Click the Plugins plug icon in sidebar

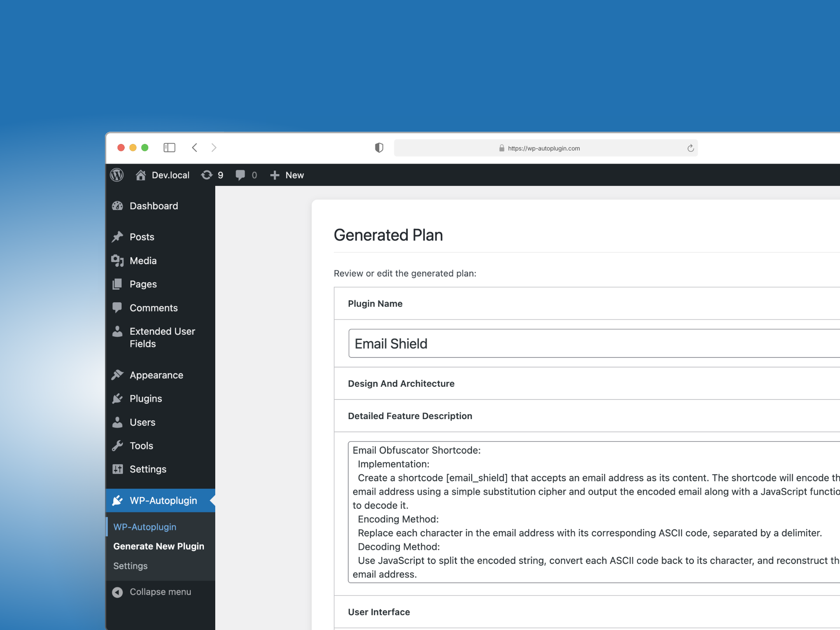coord(117,398)
